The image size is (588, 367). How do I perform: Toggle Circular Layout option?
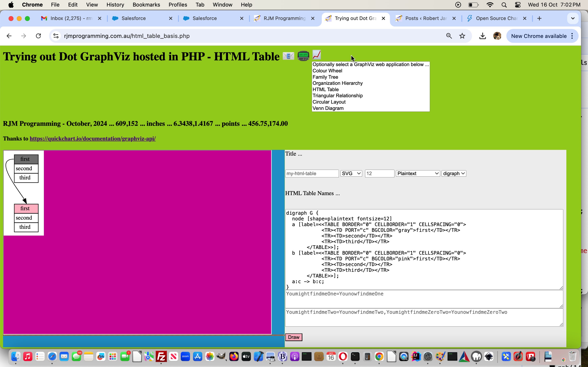[x=329, y=102]
